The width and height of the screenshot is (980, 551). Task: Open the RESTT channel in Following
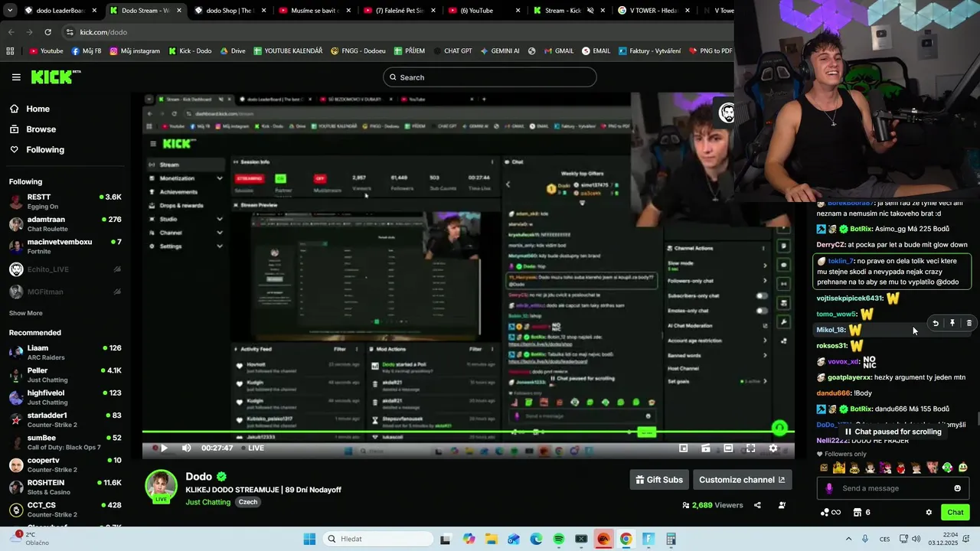(64, 201)
